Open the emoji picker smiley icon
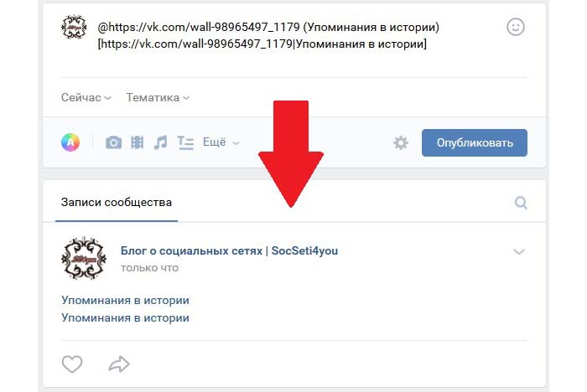The image size is (587, 392). click(x=516, y=27)
